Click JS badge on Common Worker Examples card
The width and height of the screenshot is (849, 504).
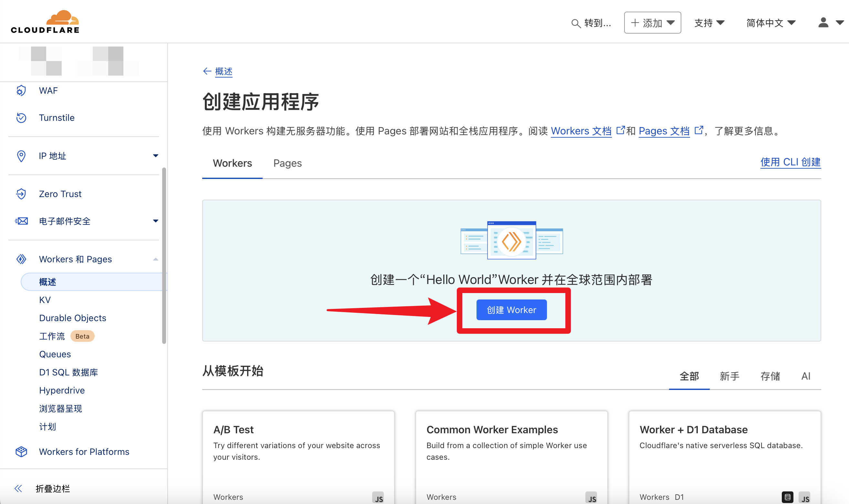(x=591, y=498)
